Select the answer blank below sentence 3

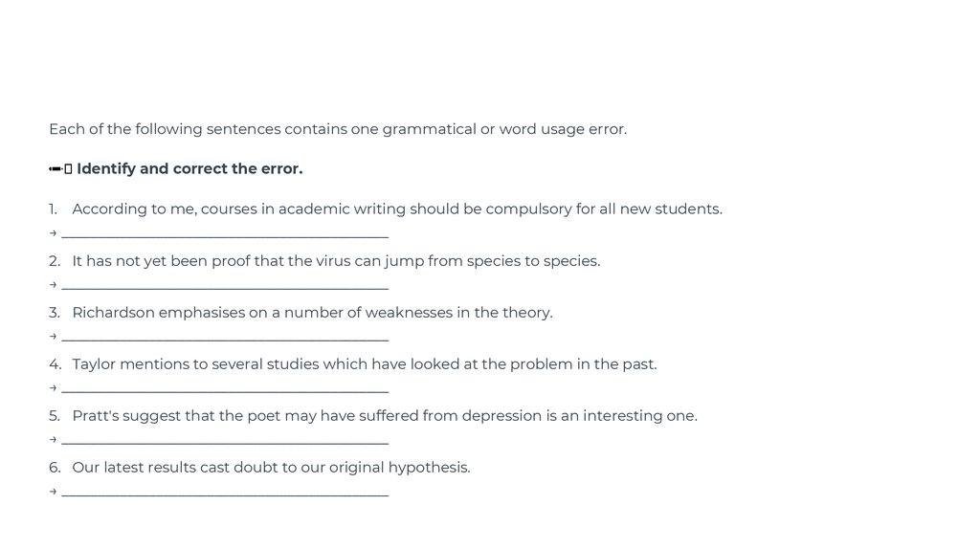225,337
